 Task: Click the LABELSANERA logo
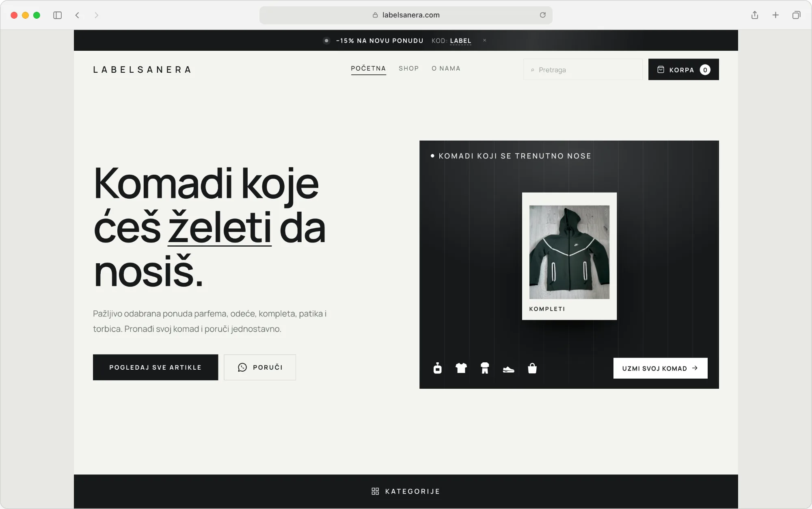142,69
